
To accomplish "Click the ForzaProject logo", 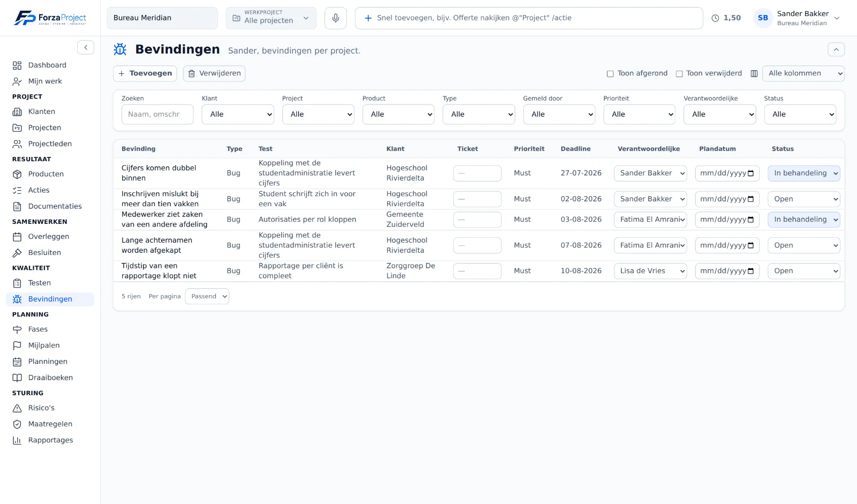I will 50,18.
